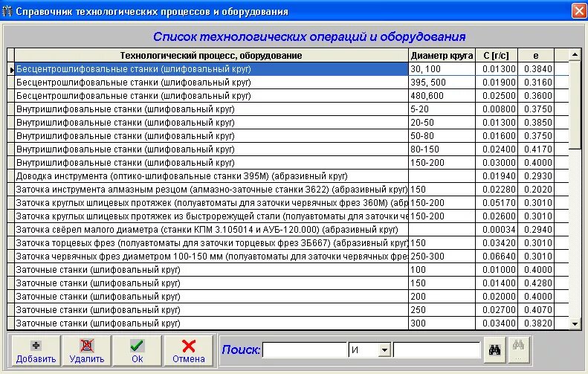This screenshot has height=374, width=588.
Task: Click cell value 0.4170 in e column
Action: (x=536, y=149)
